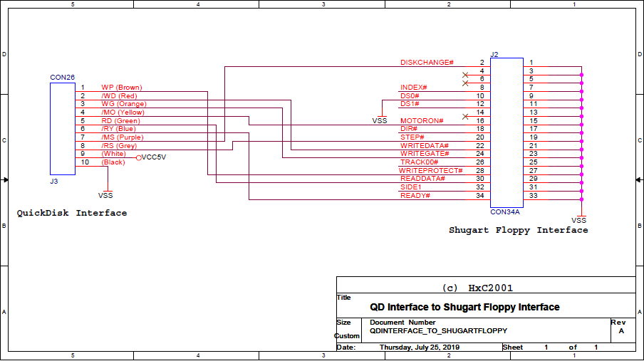Click the Shugart Floppy Interface caption
644x361 pixels.
click(519, 230)
